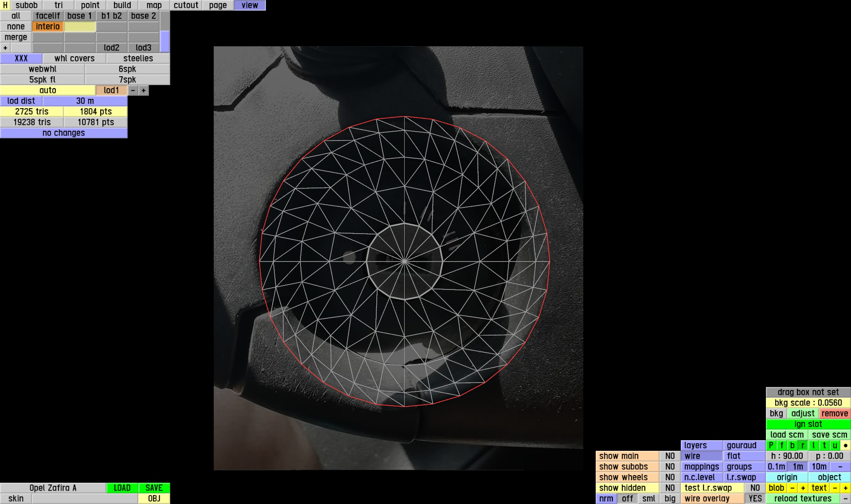Viewport: 851px width, 504px height.
Task: Toggle show wheels NO value
Action: coord(670,477)
